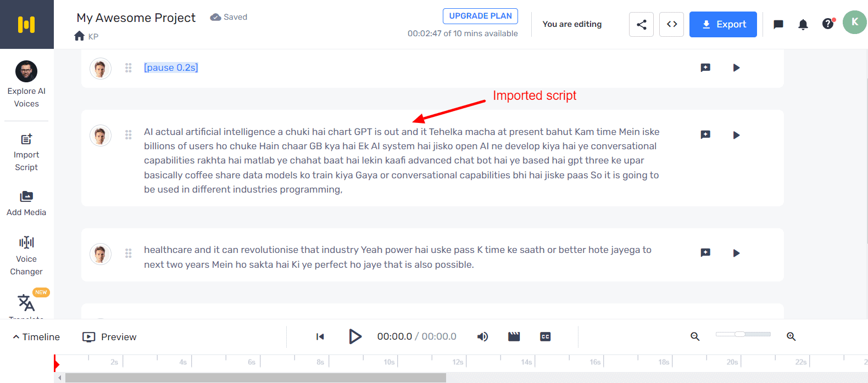Open the comments chat icon in header
This screenshot has height=383, width=868.
(x=778, y=24)
